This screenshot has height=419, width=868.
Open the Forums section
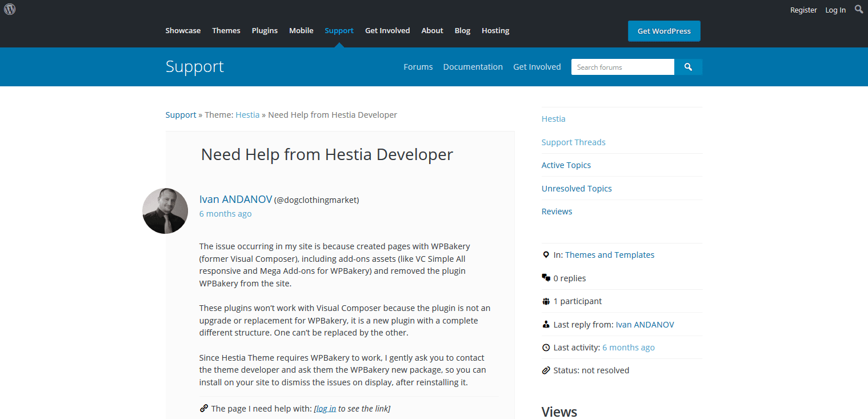pyautogui.click(x=418, y=66)
